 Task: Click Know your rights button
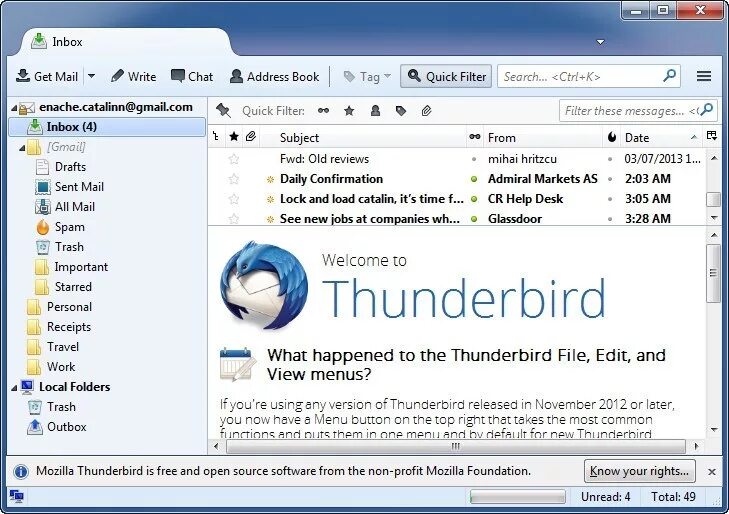[640, 471]
